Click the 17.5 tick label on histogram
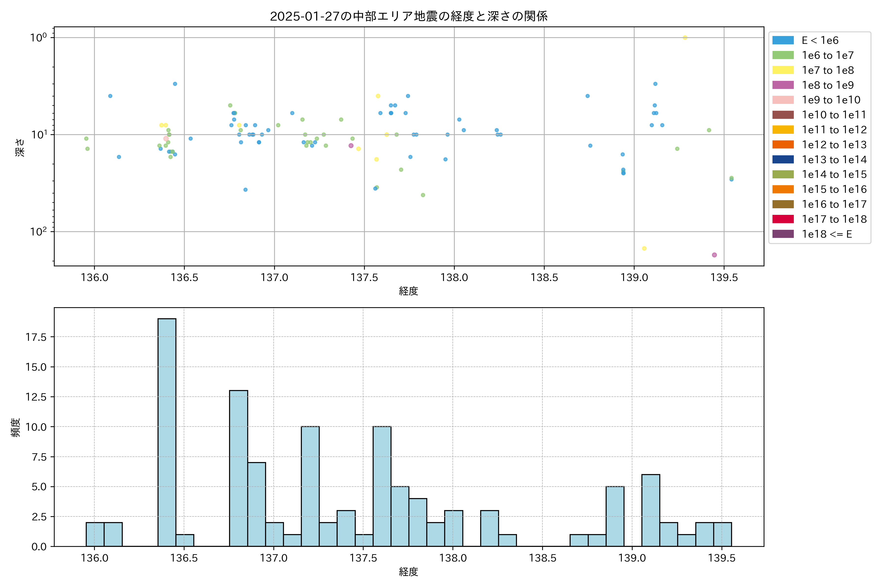The height and width of the screenshot is (588, 882). [36, 337]
